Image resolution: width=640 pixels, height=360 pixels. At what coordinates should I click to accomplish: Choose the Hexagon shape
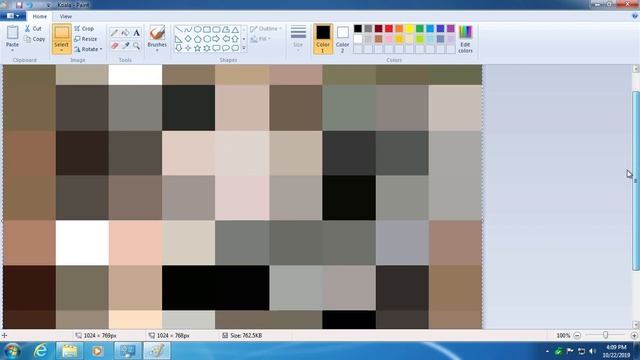pos(207,39)
